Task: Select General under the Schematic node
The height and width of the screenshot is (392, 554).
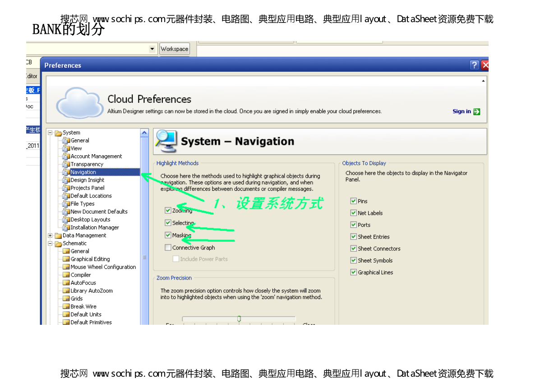Action: click(80, 251)
